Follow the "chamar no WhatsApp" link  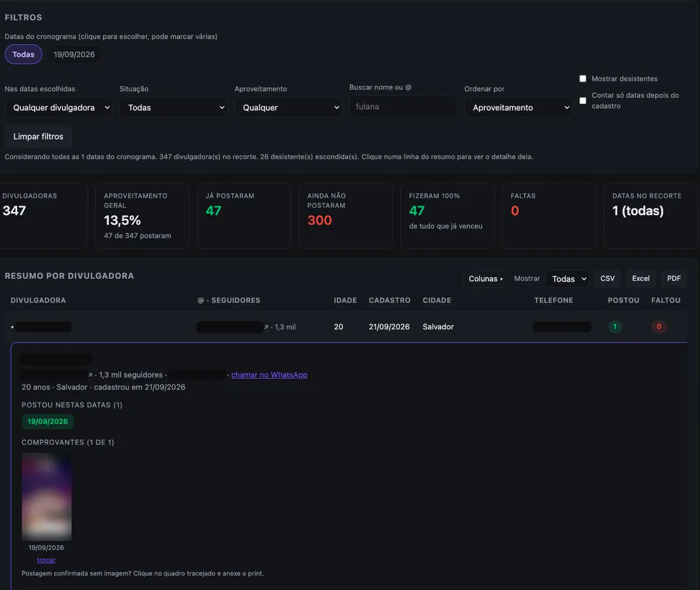pyautogui.click(x=269, y=375)
